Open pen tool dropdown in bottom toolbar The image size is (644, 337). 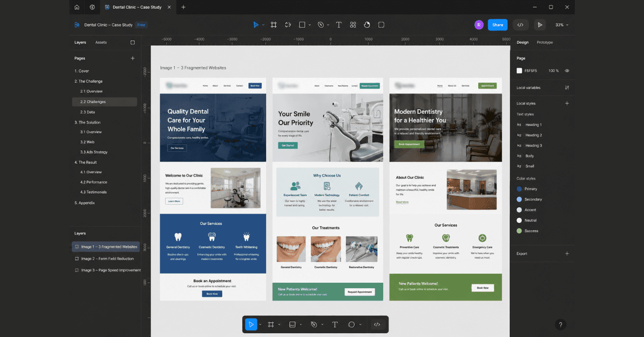pyautogui.click(x=323, y=325)
